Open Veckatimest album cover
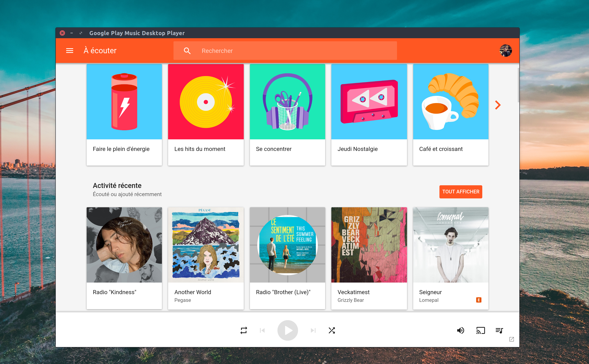Viewport: 589px width, 364px height. click(x=369, y=245)
